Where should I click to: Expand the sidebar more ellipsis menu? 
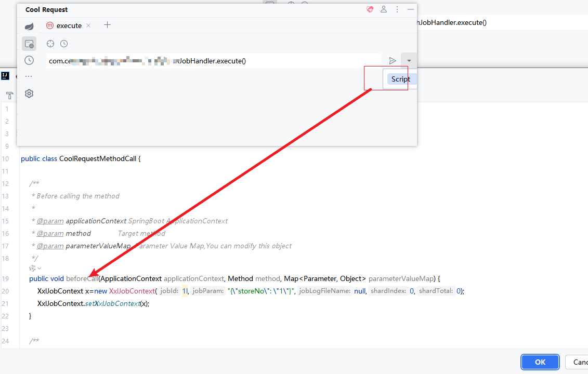[x=29, y=76]
